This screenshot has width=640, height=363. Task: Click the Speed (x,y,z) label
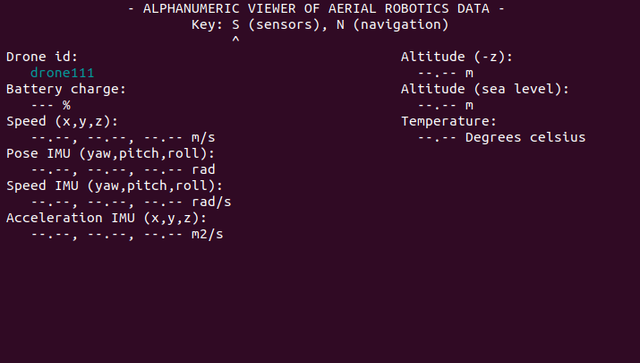pos(62,121)
